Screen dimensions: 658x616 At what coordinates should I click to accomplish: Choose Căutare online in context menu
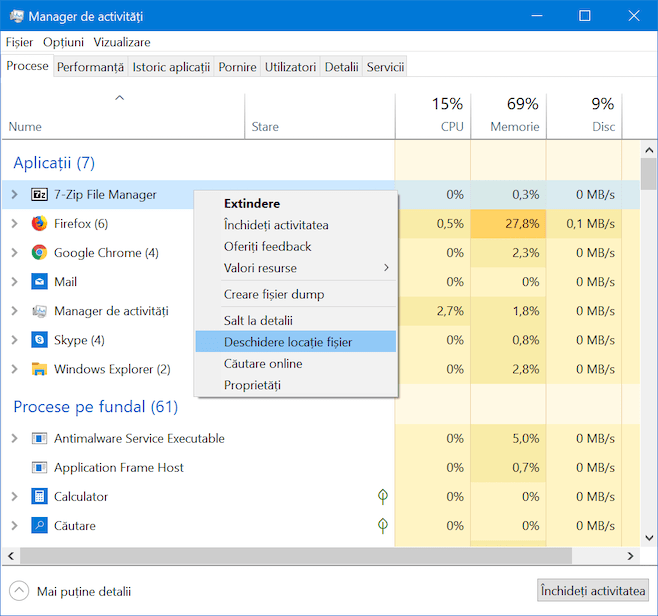(x=296, y=363)
